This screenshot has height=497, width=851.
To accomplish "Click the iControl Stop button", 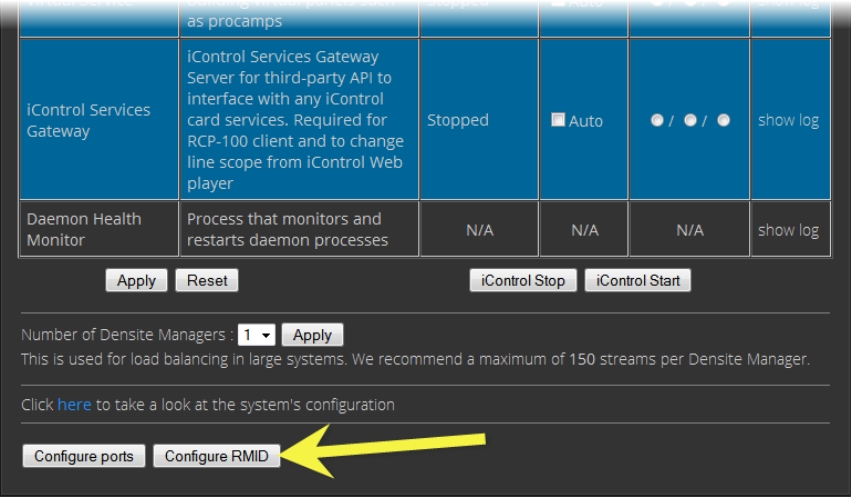I will tap(523, 281).
